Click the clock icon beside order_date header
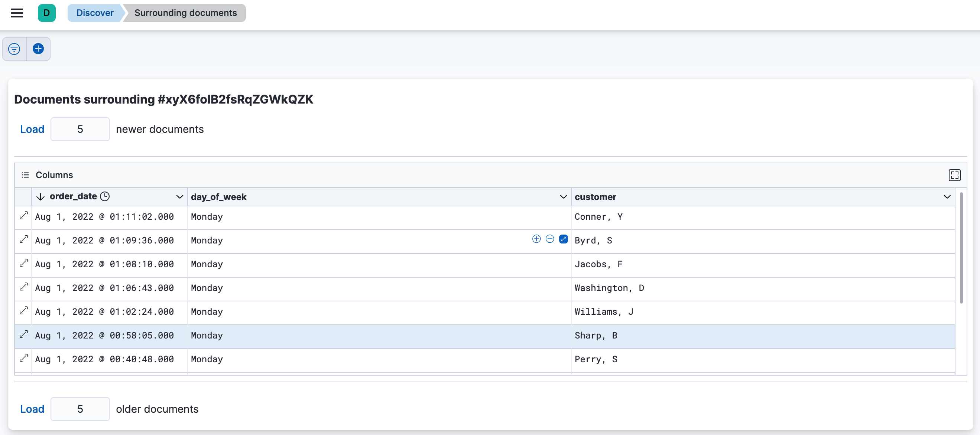980x435 pixels. point(105,196)
